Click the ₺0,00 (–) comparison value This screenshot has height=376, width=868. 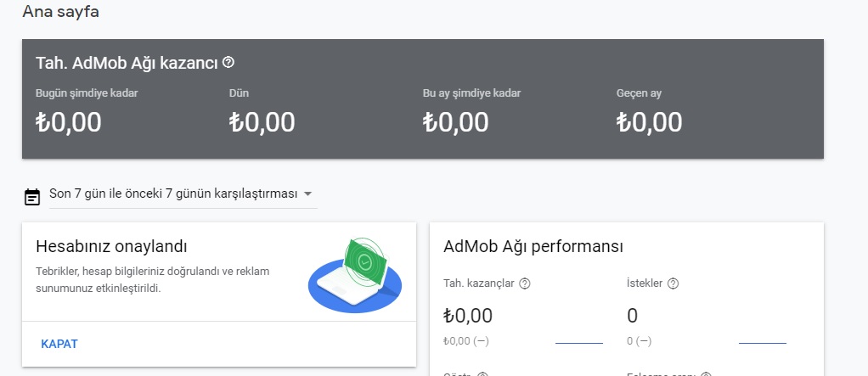(466, 341)
